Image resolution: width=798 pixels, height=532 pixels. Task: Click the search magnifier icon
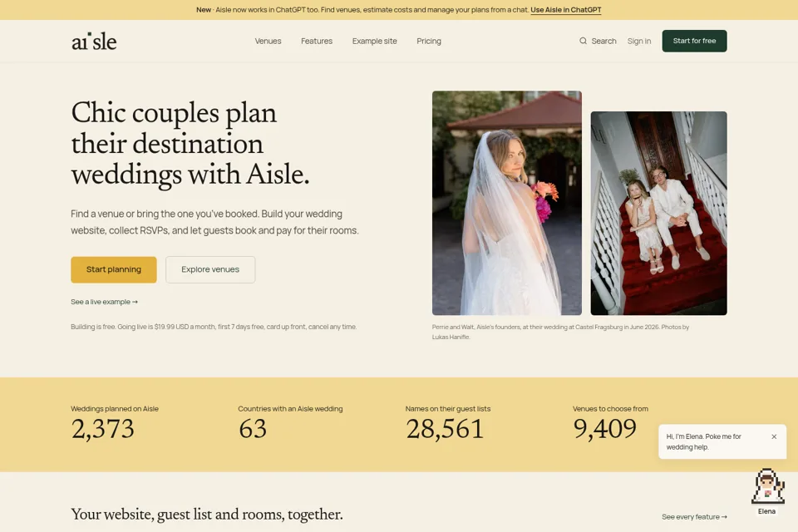coord(583,41)
